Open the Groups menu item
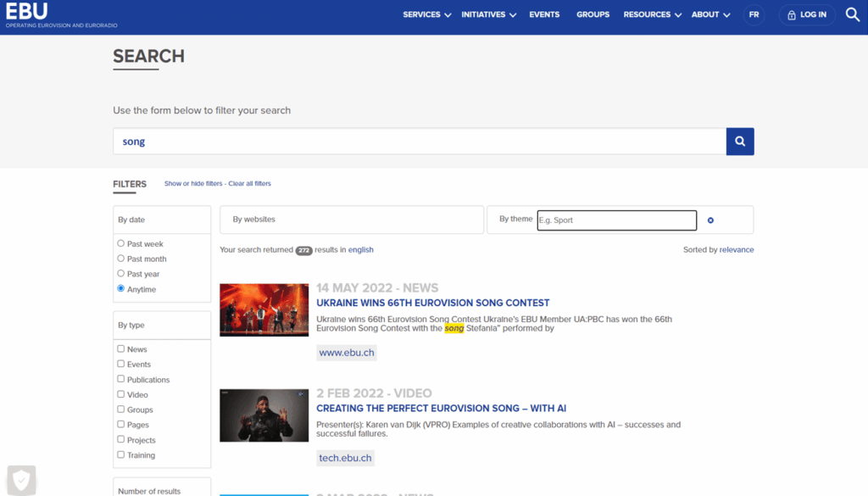Image resolution: width=868 pixels, height=496 pixels. tap(593, 14)
